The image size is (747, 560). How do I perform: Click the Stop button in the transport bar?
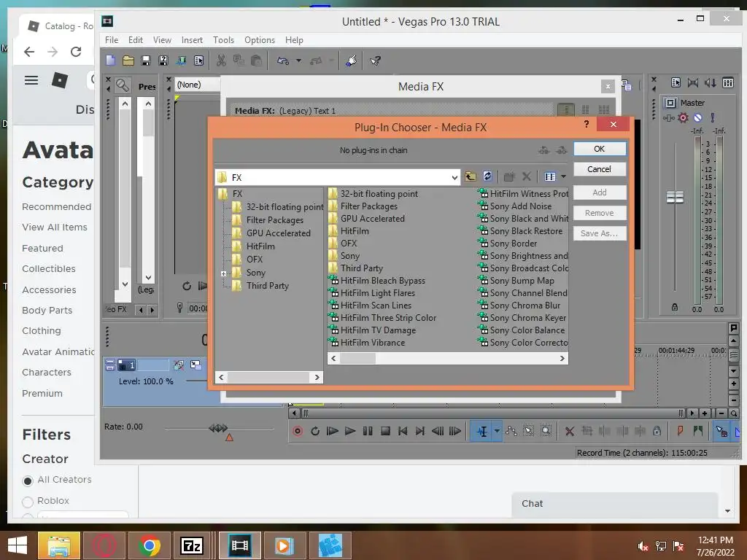point(385,432)
